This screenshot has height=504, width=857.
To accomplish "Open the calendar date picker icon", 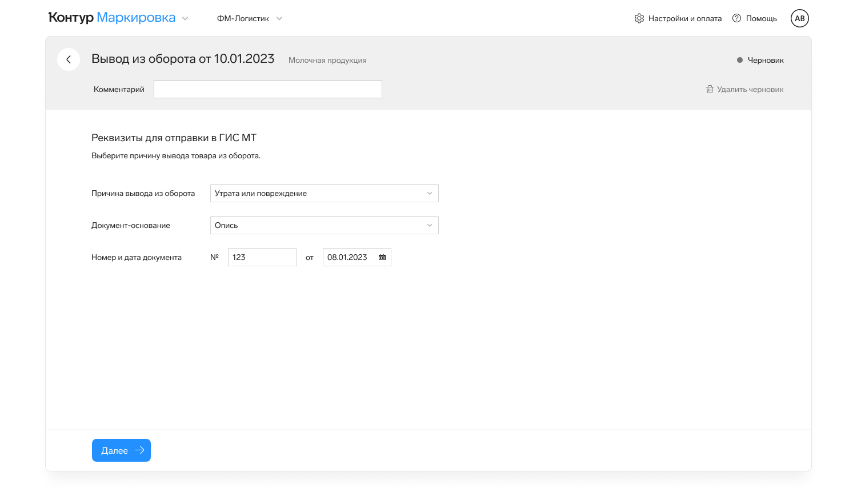I will click(382, 257).
